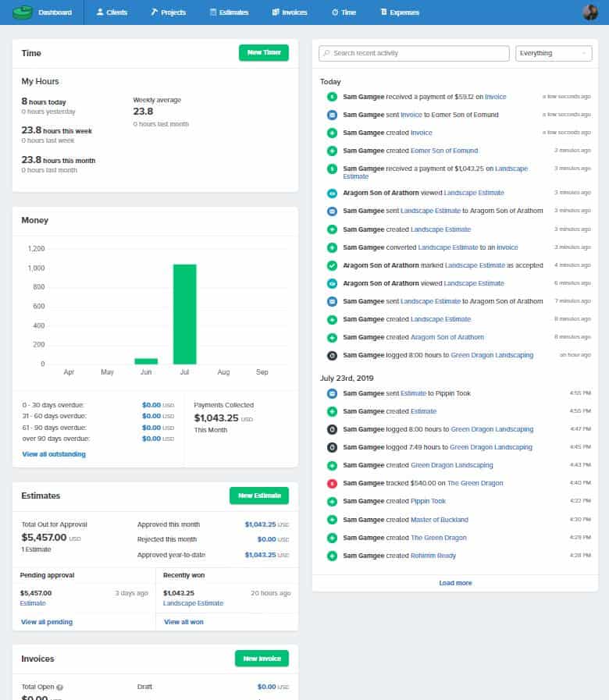Screen dimensions: 609x700
Task: Open the Expenses menu
Action: pos(400,12)
